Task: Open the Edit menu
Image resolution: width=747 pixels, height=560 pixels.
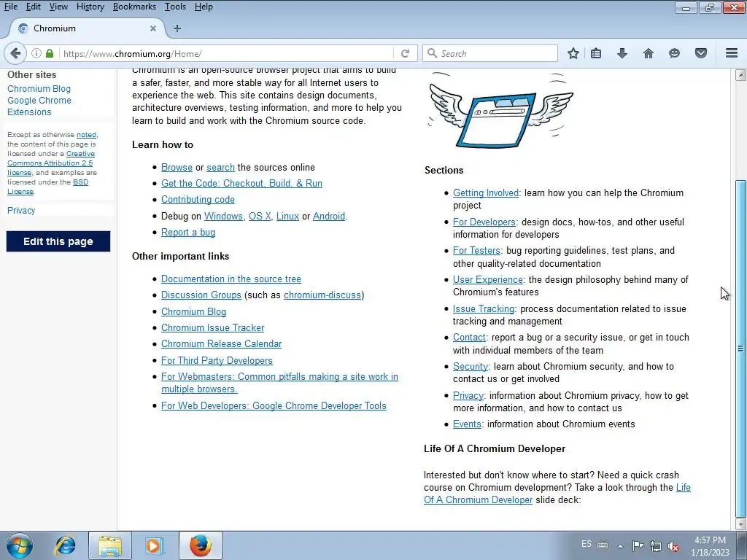Action: [x=34, y=7]
